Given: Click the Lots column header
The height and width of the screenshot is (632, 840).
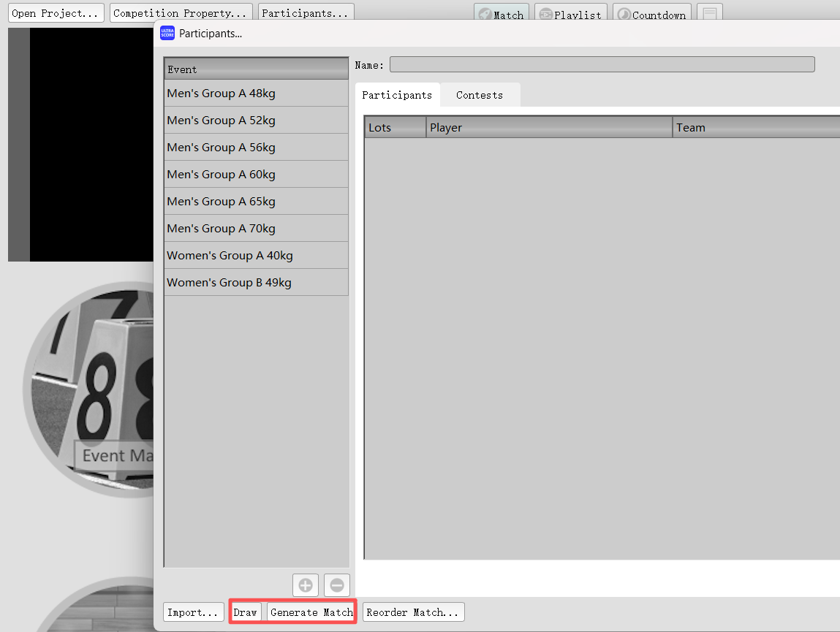Looking at the screenshot, I should (x=395, y=128).
